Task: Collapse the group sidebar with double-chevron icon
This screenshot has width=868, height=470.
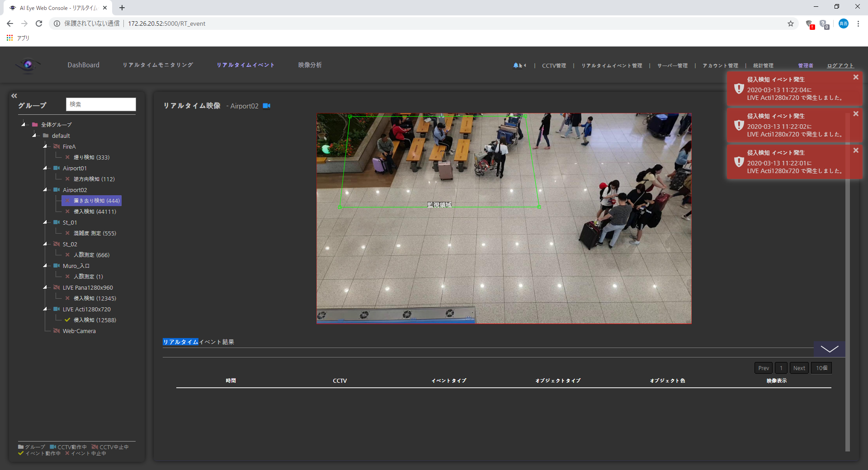Action: coord(14,96)
